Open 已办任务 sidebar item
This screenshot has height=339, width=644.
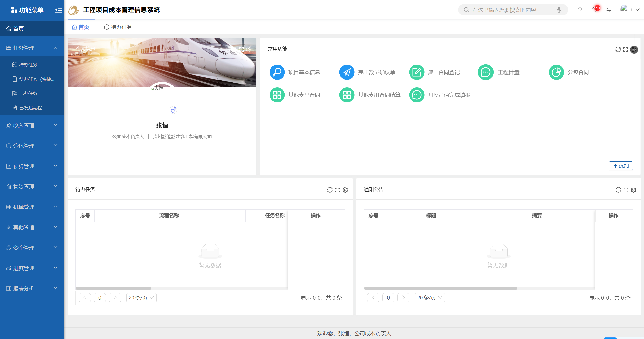(32, 93)
